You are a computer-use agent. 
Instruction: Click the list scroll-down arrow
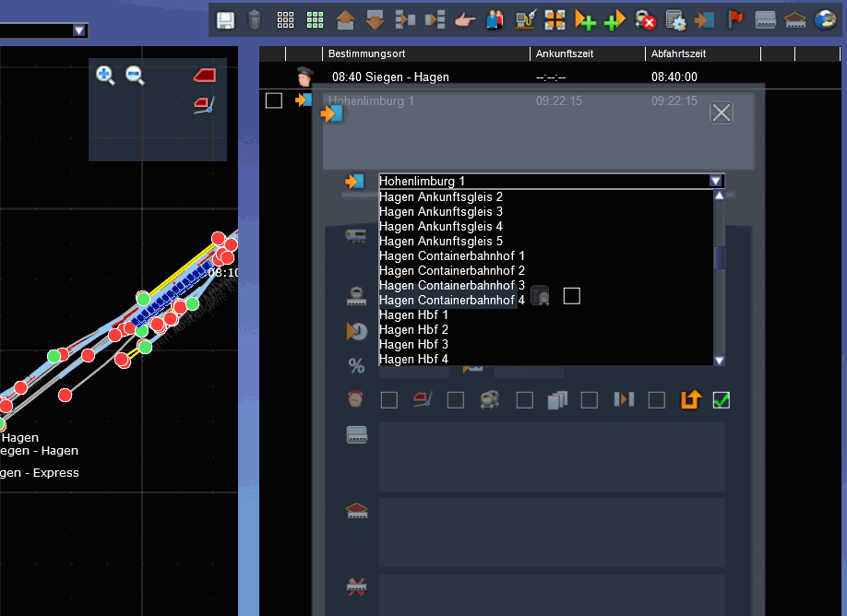point(720,360)
